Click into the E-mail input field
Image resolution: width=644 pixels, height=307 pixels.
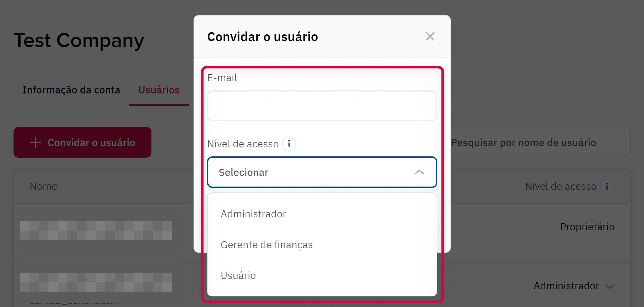(x=322, y=106)
